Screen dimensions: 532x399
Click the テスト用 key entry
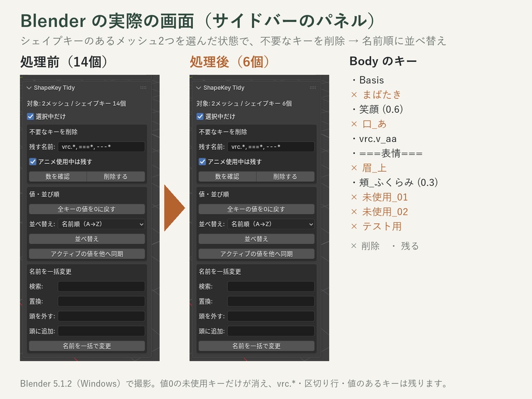point(382,227)
